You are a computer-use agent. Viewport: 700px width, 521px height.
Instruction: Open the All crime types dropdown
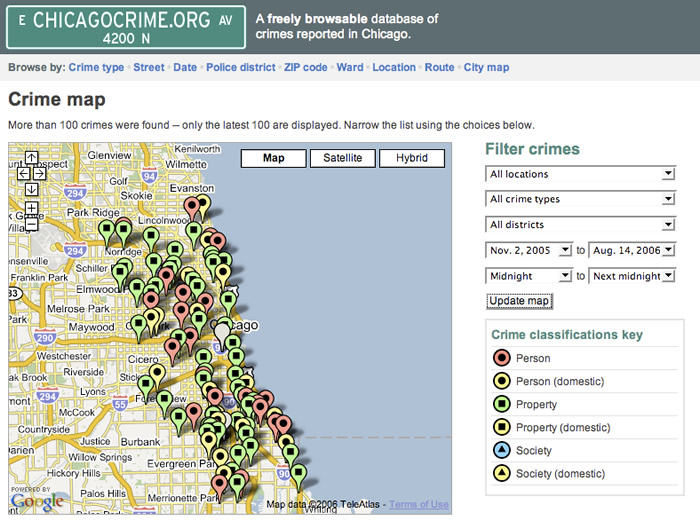coord(580,199)
